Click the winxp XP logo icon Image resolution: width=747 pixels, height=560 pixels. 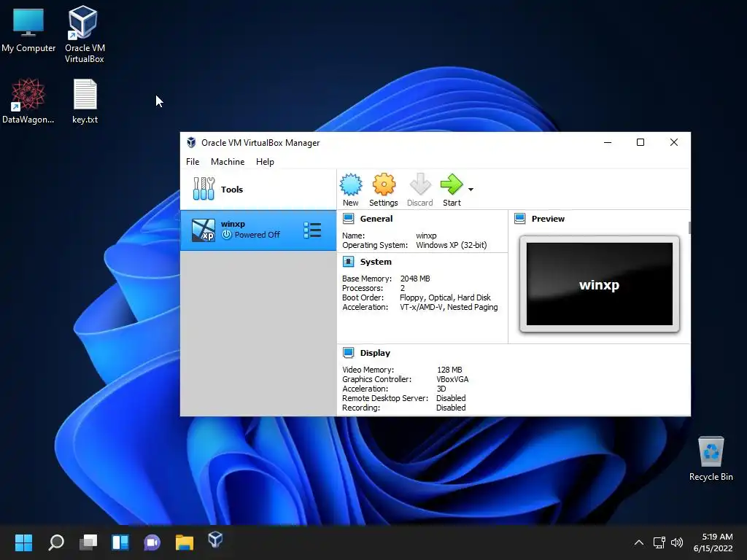pos(204,230)
